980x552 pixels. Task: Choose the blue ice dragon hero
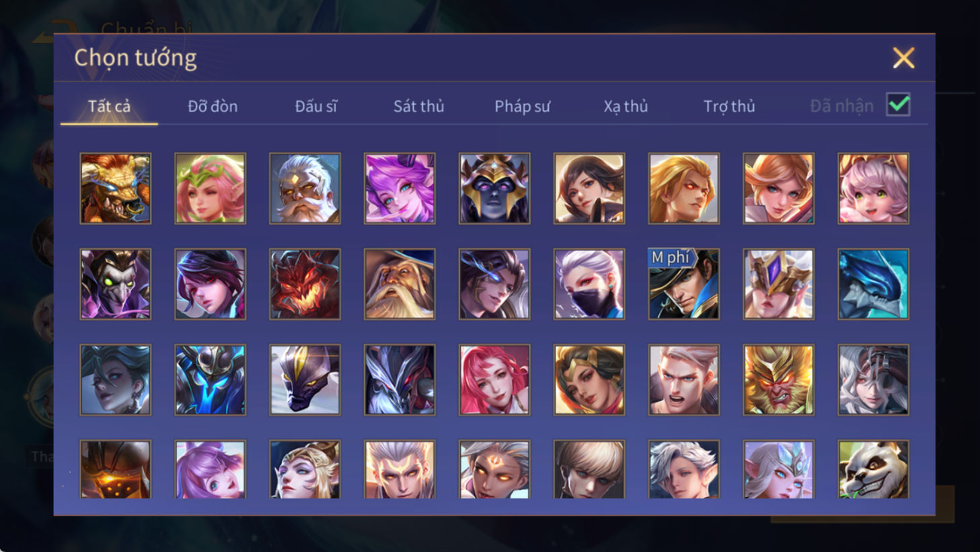[x=873, y=283]
